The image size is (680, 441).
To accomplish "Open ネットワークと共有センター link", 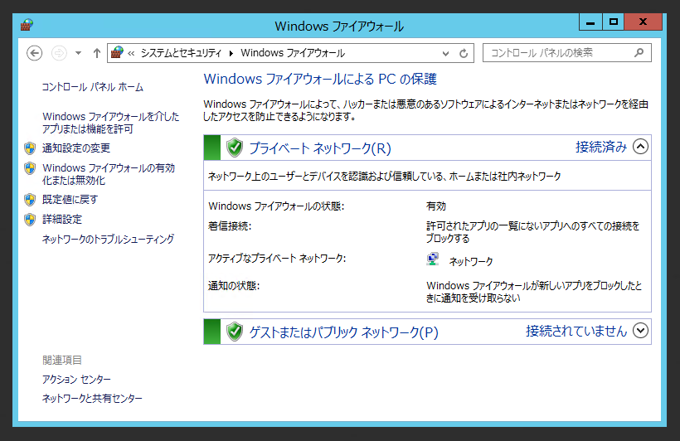I will [92, 398].
